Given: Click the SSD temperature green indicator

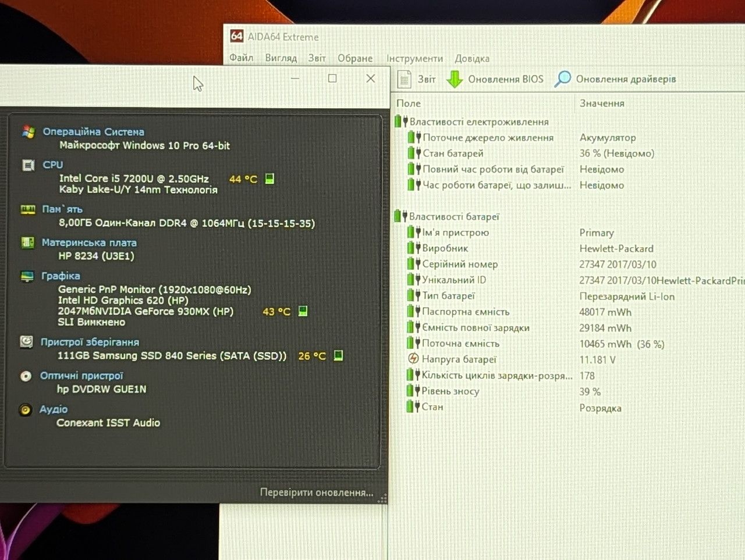Looking at the screenshot, I should [338, 355].
